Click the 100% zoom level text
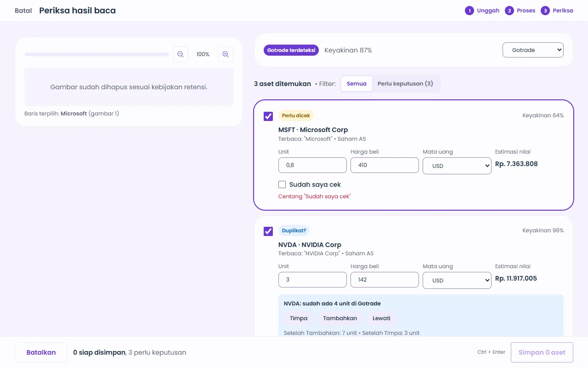Screen dimensions: 588x368 tap(203, 54)
